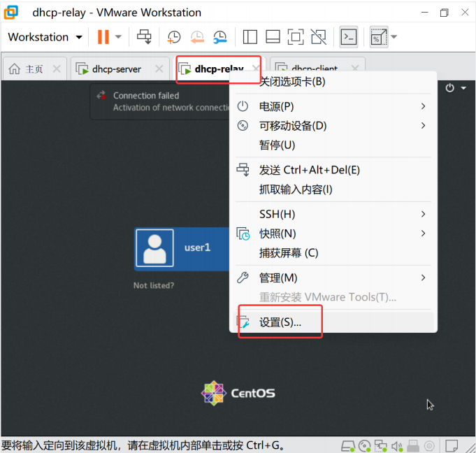Click the Connection failed notification

(160, 101)
